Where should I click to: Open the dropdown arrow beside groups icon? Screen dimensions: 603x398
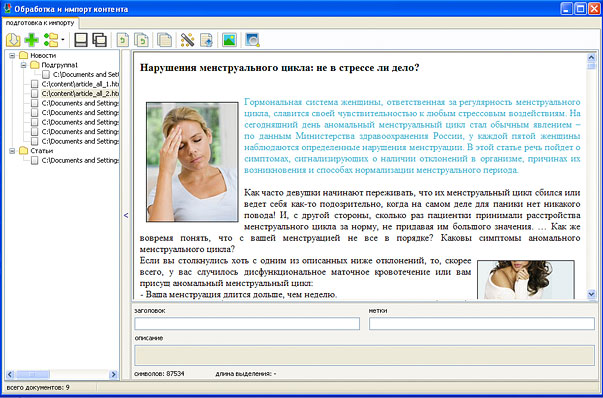tap(63, 40)
